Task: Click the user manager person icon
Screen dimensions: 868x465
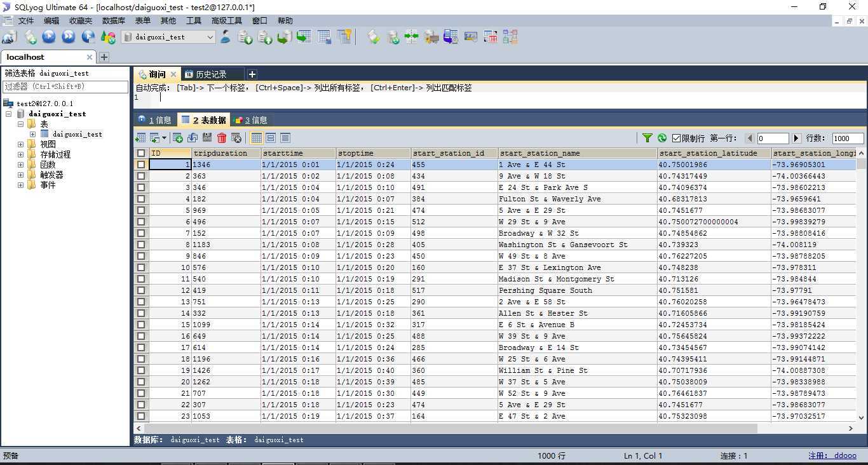Action: 226,37
